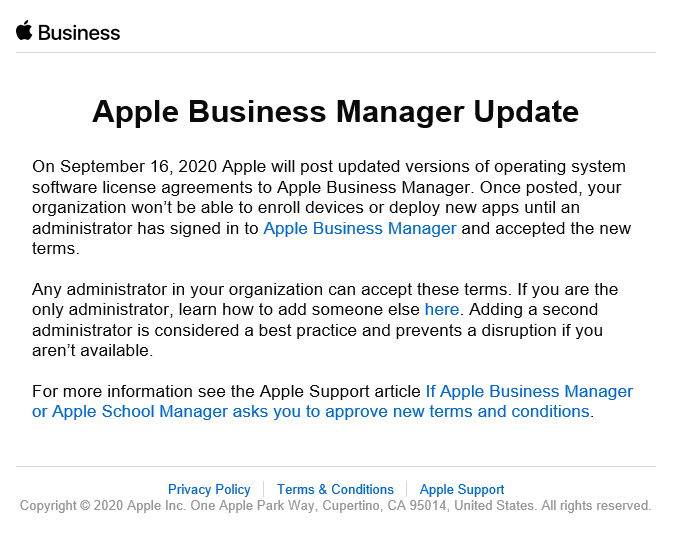Click the 'September 16, 2020' date text
Image resolution: width=687 pixels, height=540 pixels.
pos(138,167)
